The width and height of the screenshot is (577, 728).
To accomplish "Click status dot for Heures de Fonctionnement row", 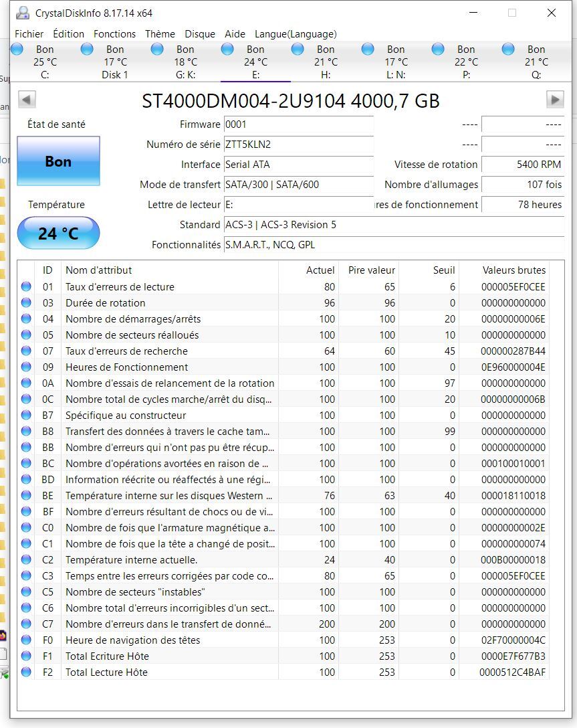I will point(26,367).
